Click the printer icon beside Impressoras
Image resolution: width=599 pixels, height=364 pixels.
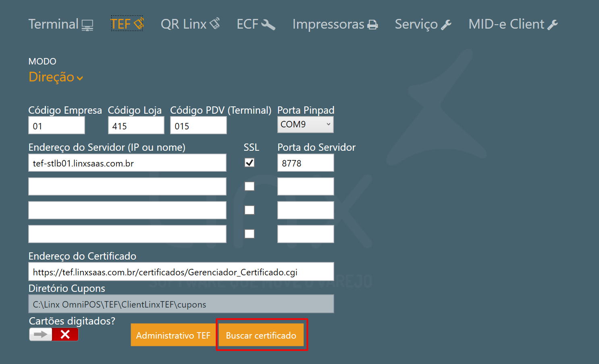click(373, 25)
